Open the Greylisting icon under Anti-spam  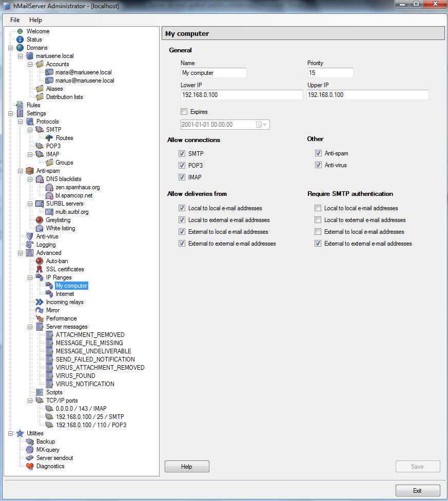pos(40,220)
